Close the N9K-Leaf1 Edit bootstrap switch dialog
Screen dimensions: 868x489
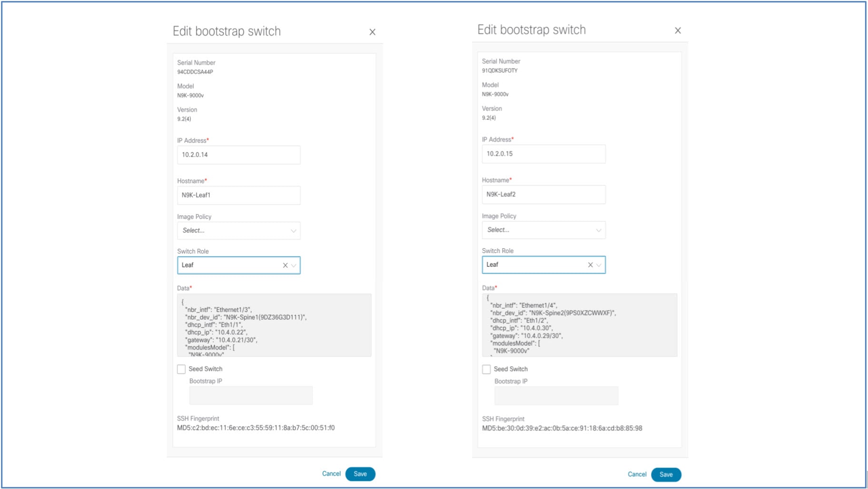click(x=372, y=32)
